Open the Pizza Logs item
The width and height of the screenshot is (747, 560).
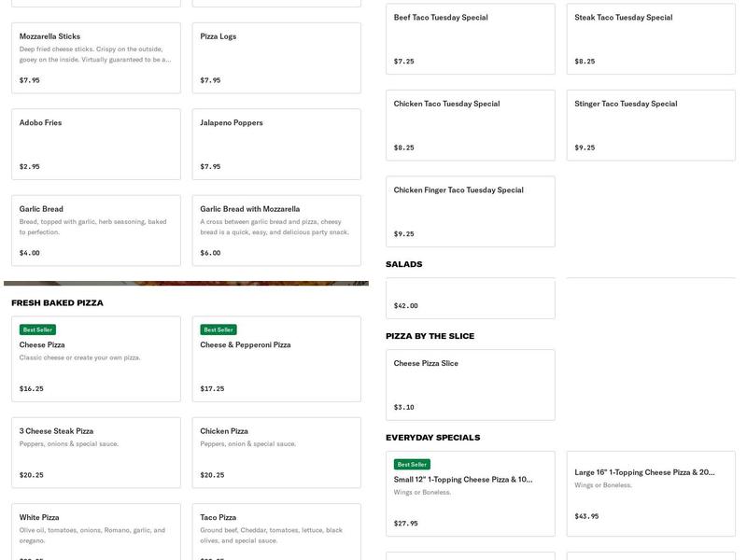click(x=275, y=56)
